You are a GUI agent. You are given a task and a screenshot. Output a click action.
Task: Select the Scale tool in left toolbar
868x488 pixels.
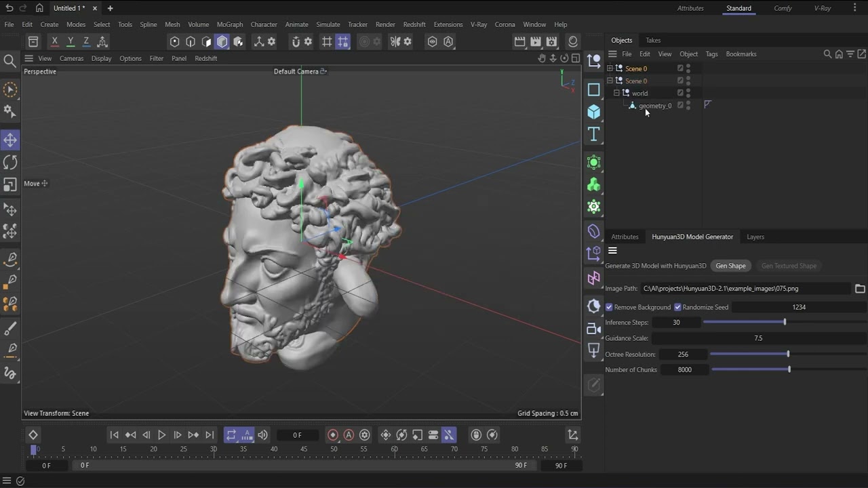click(x=10, y=184)
